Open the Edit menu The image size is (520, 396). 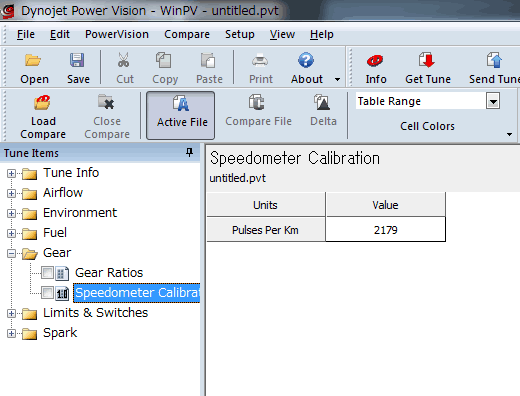(60, 34)
